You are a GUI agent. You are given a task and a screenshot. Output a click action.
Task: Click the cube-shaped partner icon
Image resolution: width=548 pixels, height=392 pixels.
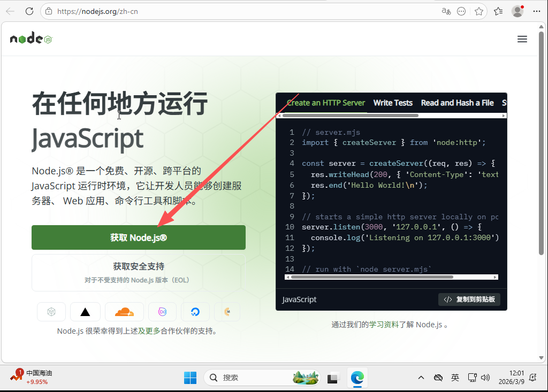(51, 312)
